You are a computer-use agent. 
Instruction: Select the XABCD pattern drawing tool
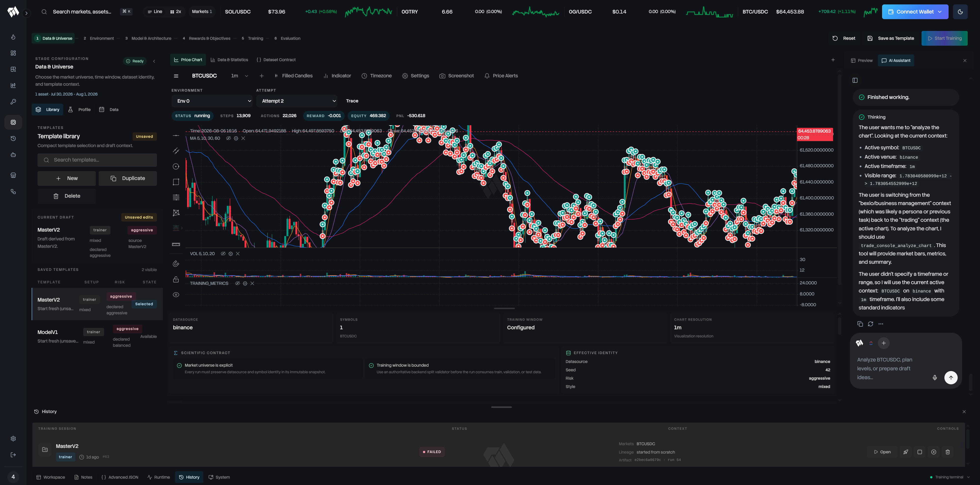[176, 213]
